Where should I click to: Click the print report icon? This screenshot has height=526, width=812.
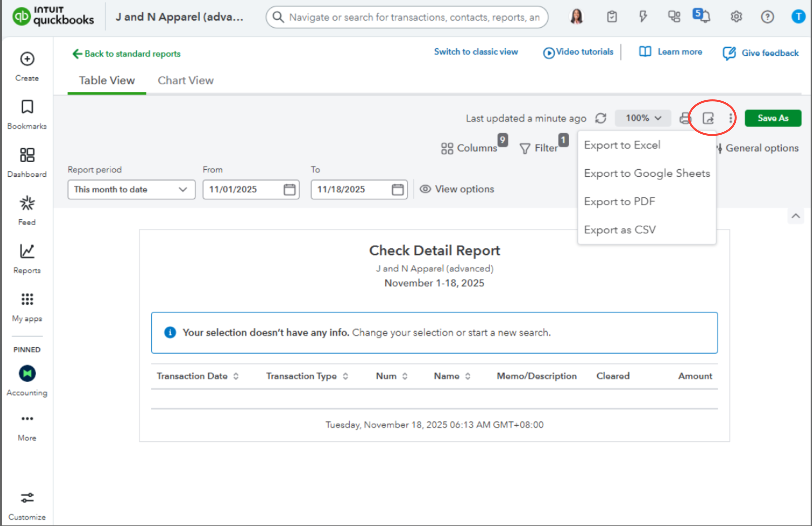[x=685, y=118]
